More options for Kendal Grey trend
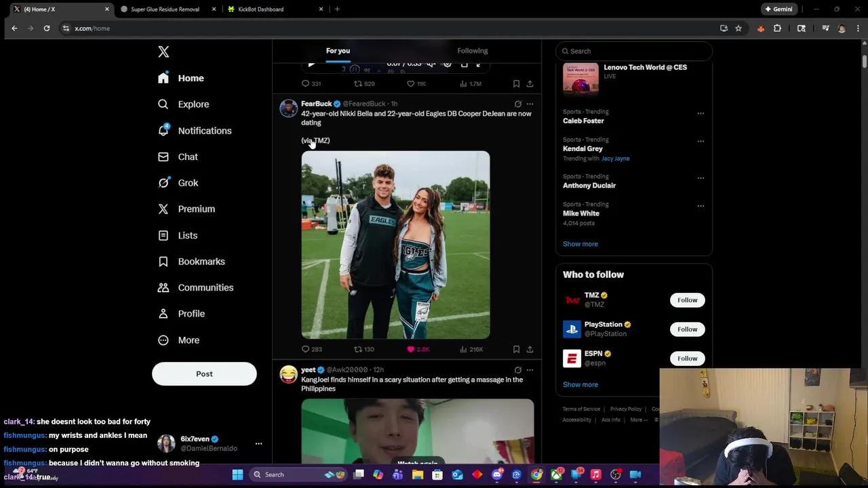 [x=701, y=141]
